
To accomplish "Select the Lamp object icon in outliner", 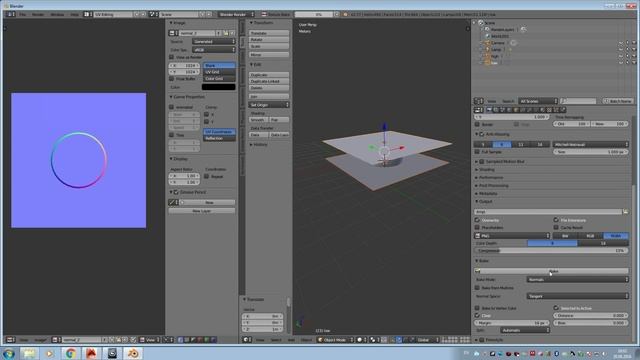I will click(x=487, y=49).
